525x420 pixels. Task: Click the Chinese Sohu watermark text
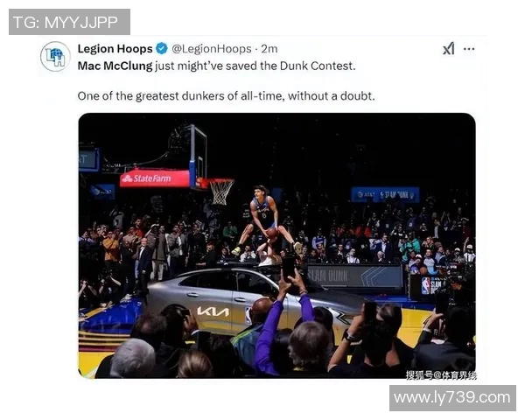pyautogui.click(x=441, y=375)
